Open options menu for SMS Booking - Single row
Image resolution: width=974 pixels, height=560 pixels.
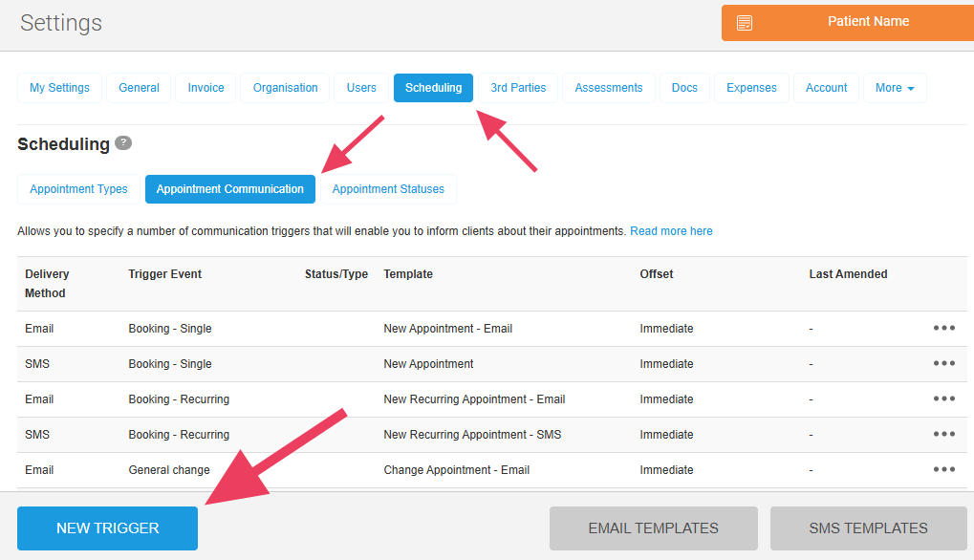click(x=943, y=364)
